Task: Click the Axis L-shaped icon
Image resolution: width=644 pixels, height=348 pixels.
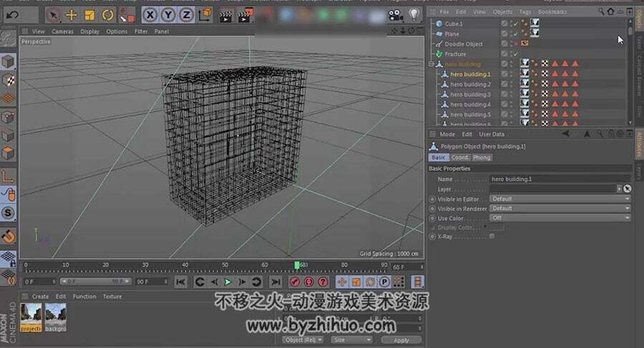Action: click(x=8, y=176)
